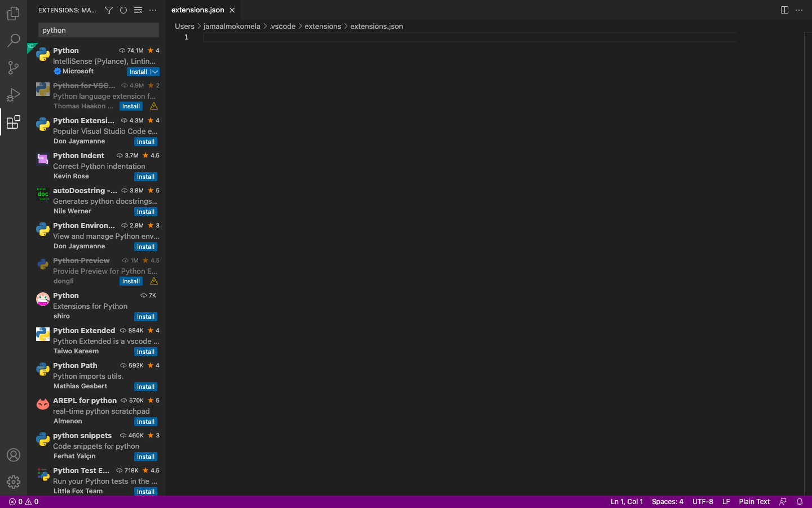Click the extensions search input showing python
The width and height of the screenshot is (812, 508).
click(x=98, y=29)
